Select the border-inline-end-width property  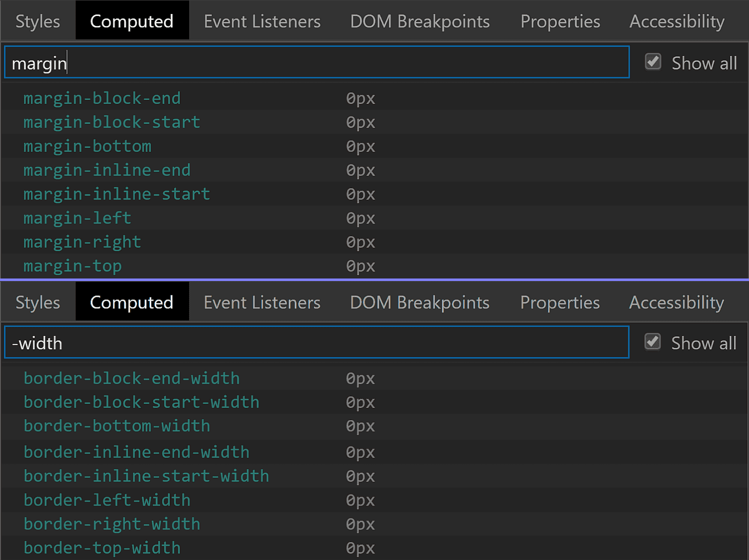pyautogui.click(x=137, y=452)
